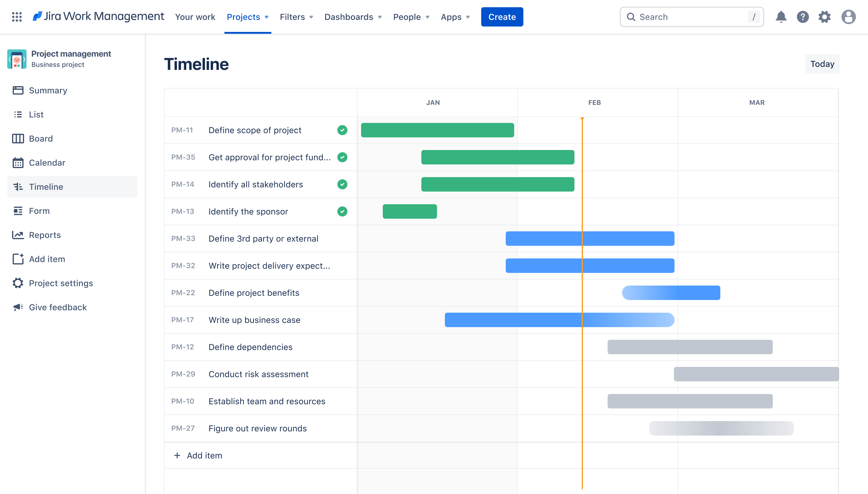The width and height of the screenshot is (868, 494).
Task: Select the People menu item
Action: (x=407, y=16)
